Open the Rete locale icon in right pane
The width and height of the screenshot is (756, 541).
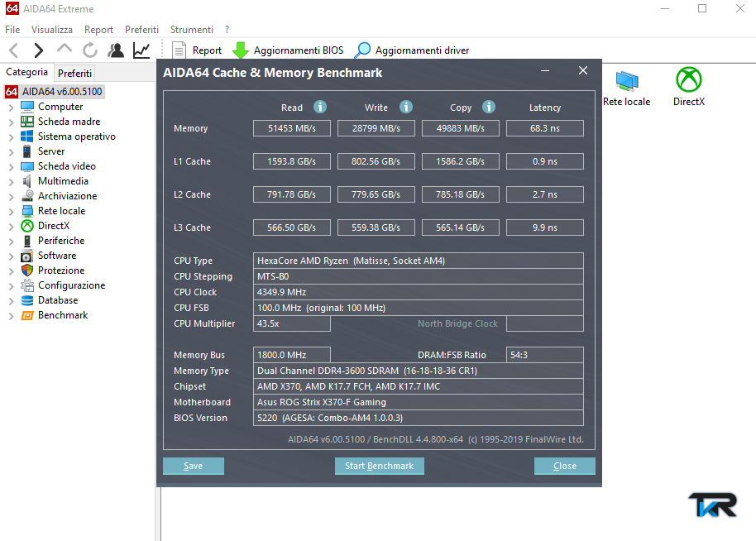(x=627, y=81)
